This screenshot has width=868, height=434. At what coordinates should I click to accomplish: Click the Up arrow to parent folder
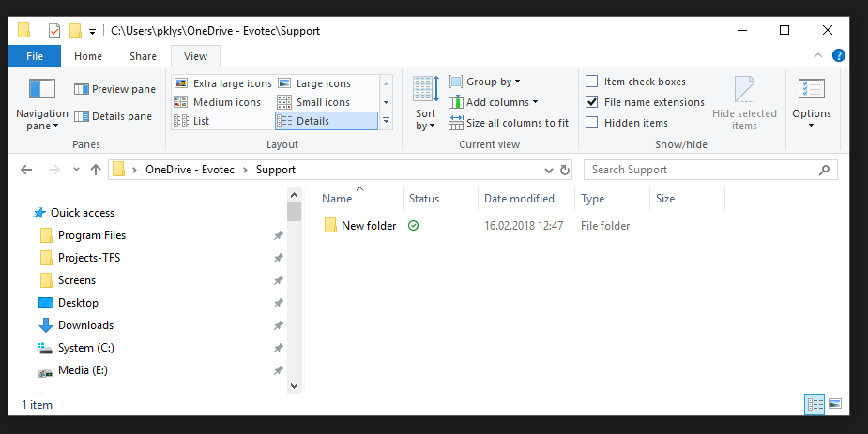coord(95,170)
